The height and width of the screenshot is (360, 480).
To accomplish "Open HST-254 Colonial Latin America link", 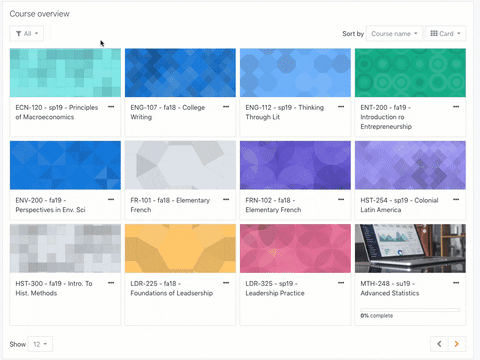I will pos(399,205).
